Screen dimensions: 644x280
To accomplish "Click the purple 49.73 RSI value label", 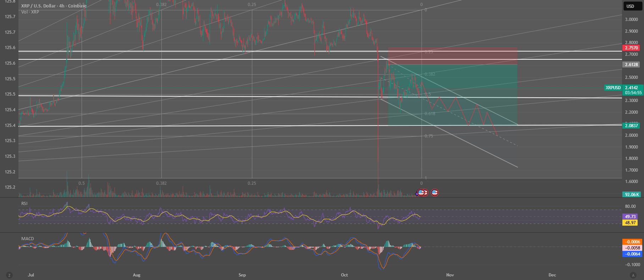I will 630,217.
